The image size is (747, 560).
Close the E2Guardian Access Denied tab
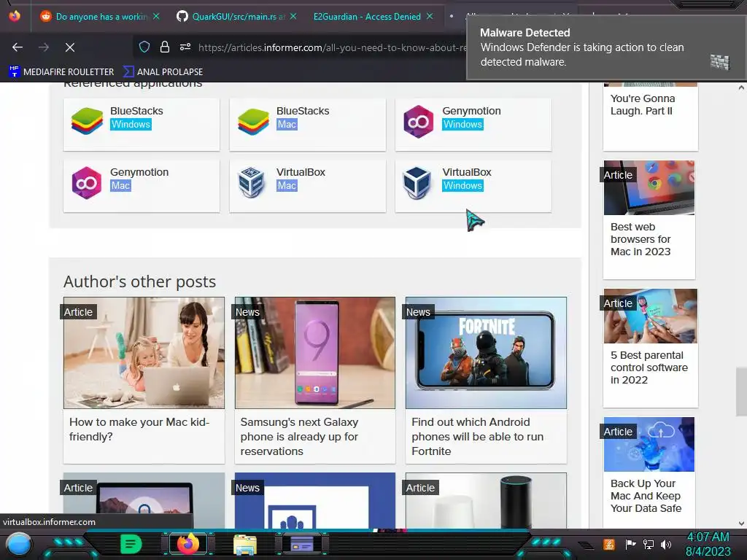(x=430, y=16)
